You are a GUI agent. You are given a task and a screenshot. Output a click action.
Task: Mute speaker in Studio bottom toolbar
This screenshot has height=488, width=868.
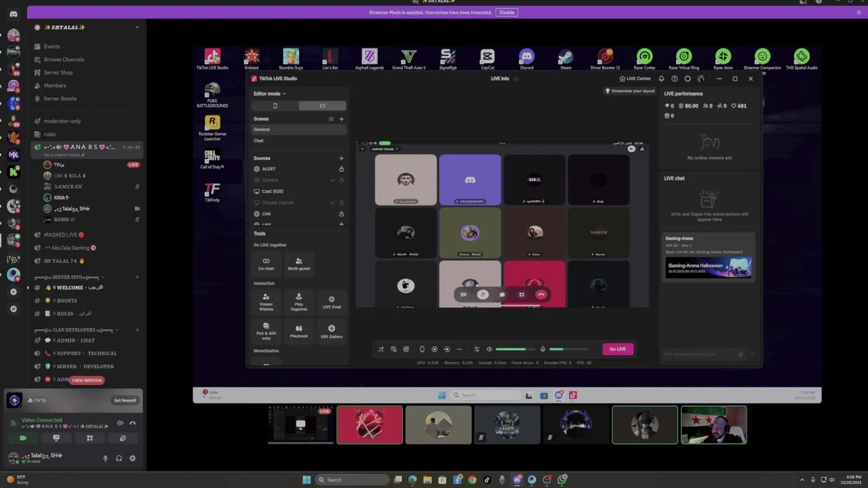(489, 349)
